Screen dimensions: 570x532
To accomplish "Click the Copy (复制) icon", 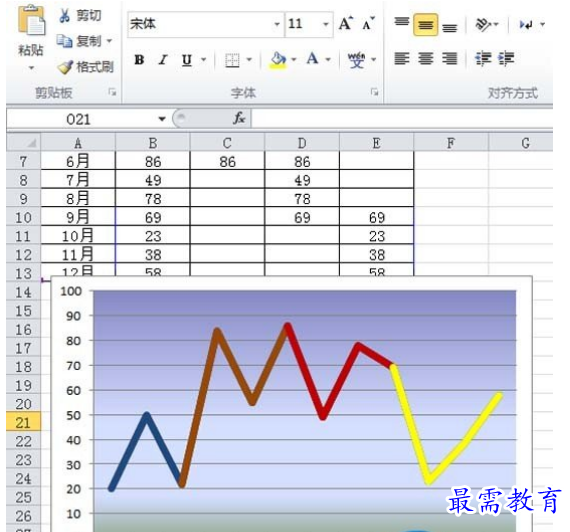I will (64, 41).
